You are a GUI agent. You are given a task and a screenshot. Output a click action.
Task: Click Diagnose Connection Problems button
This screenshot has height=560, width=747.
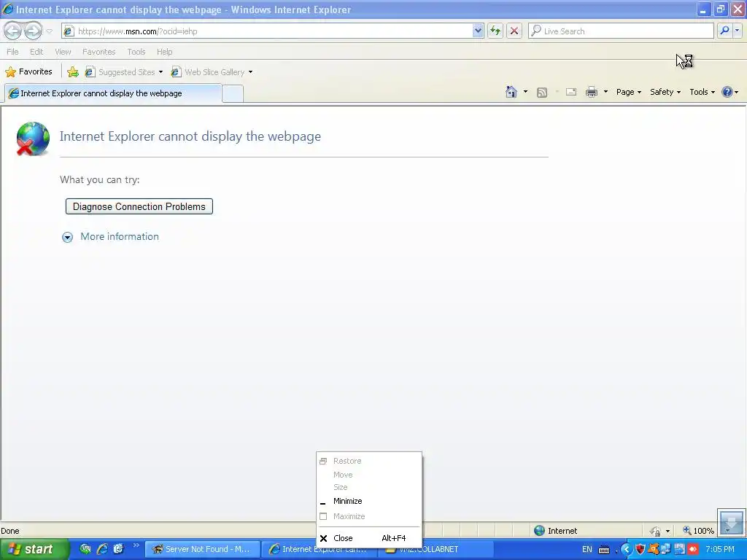[x=139, y=206]
